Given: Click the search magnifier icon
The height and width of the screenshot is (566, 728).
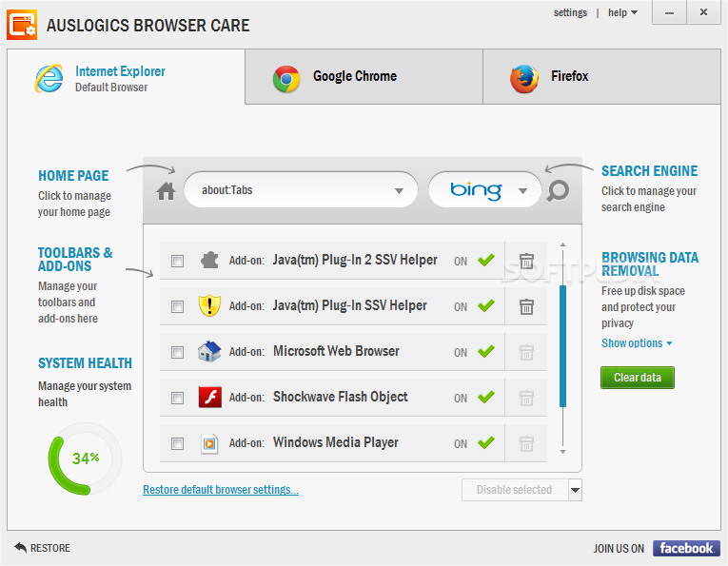Looking at the screenshot, I should coord(558,190).
